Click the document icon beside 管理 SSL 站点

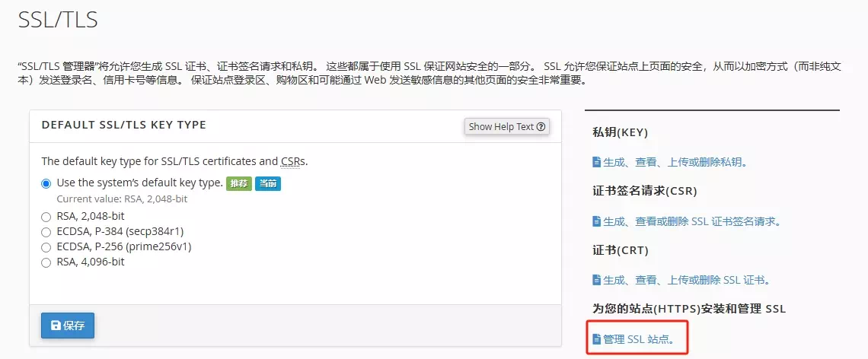[x=597, y=339]
